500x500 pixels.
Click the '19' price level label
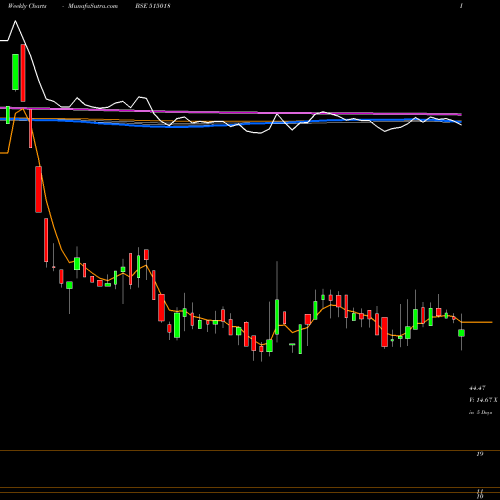480,454
